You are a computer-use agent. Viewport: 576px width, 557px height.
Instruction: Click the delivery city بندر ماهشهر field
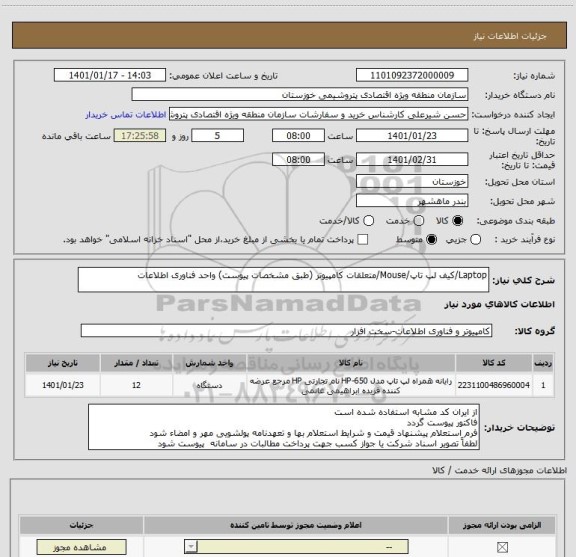412,201
